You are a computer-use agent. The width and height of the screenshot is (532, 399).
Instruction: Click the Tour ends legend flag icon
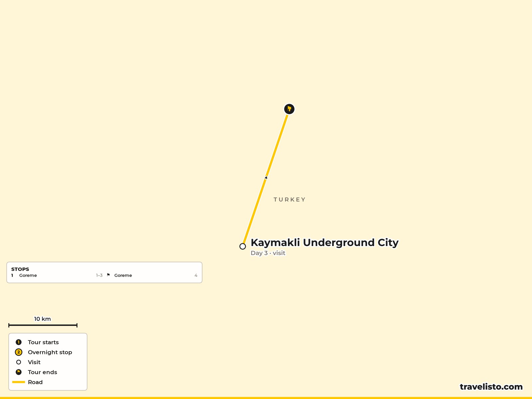[x=19, y=372]
